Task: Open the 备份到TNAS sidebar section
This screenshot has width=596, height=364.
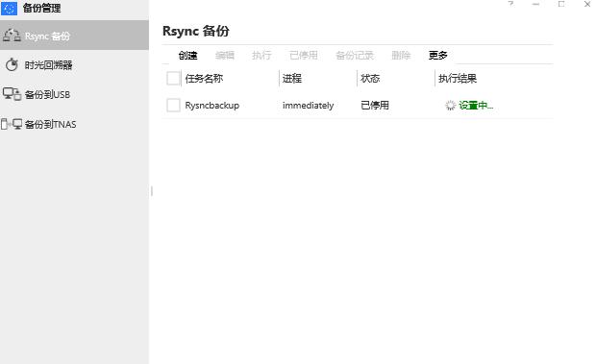Action: point(74,124)
